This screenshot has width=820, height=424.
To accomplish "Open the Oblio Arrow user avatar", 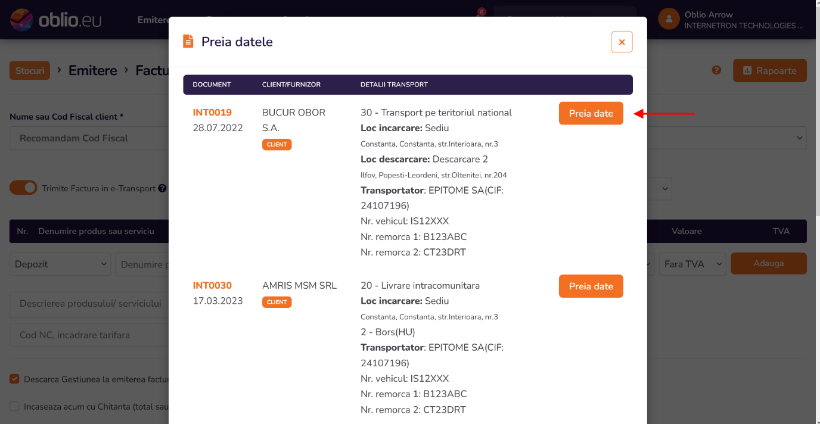I will 669,19.
